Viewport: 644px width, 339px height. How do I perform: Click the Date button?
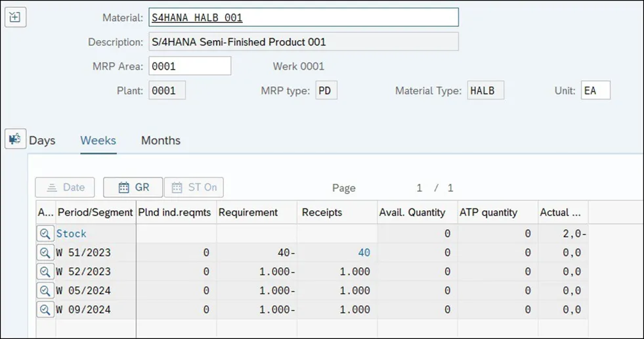(65, 187)
